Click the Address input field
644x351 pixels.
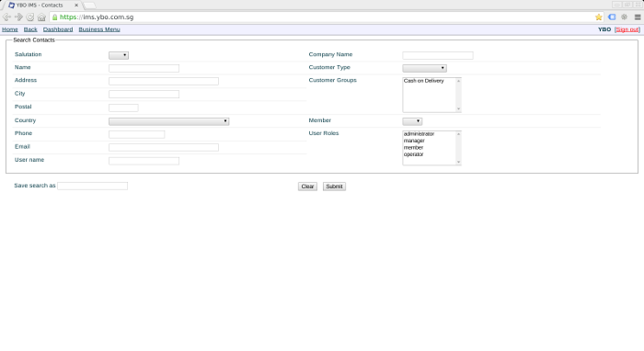[164, 81]
